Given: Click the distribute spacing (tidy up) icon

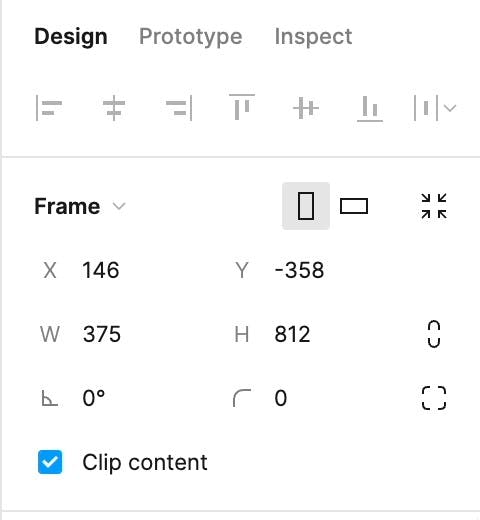Looking at the screenshot, I should [426, 108].
